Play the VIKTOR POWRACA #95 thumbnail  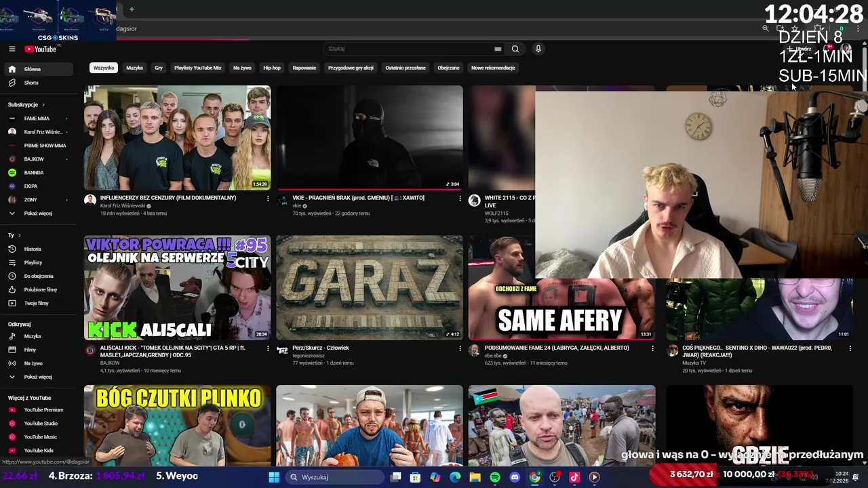[x=178, y=287]
